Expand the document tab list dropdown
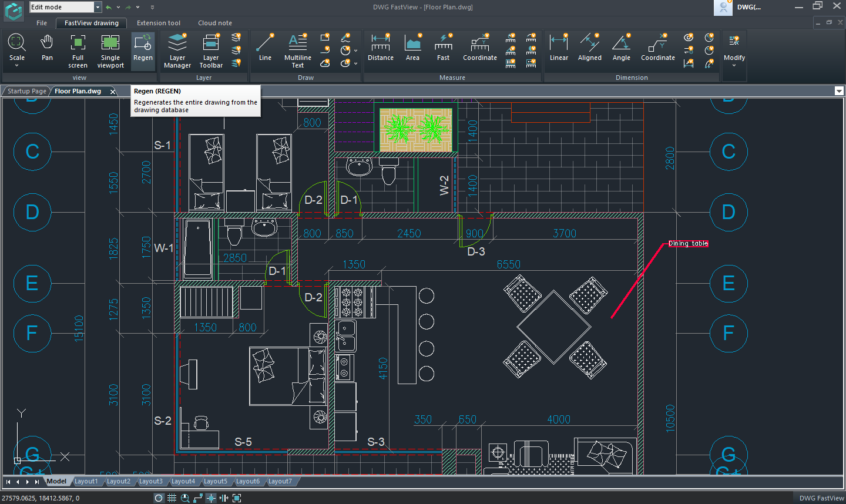846x504 pixels. click(839, 91)
